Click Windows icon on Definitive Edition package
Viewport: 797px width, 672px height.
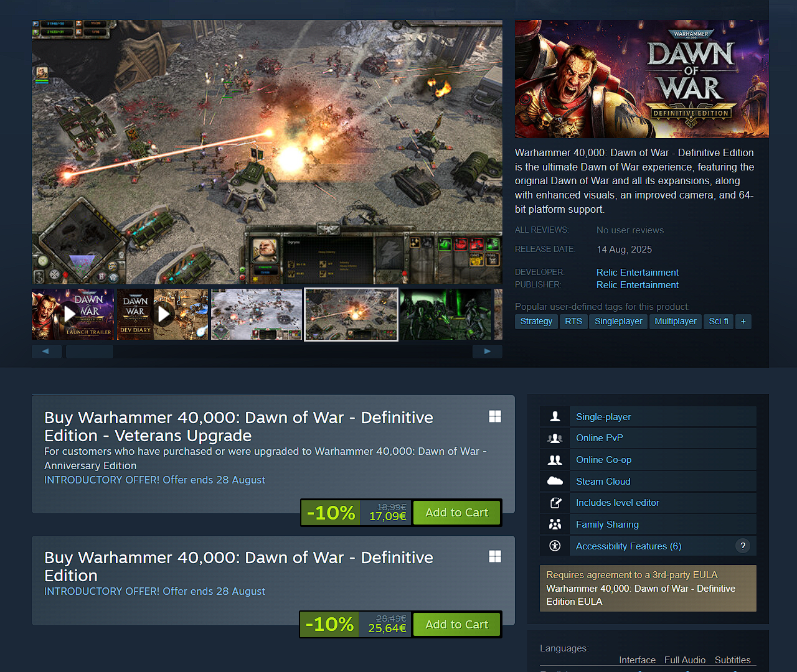pos(495,557)
